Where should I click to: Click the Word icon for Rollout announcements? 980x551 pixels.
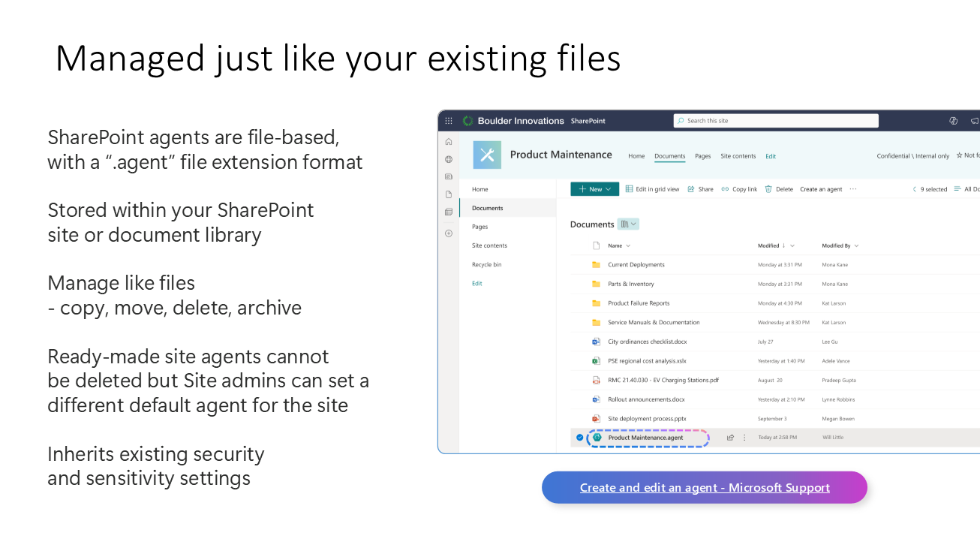(596, 399)
